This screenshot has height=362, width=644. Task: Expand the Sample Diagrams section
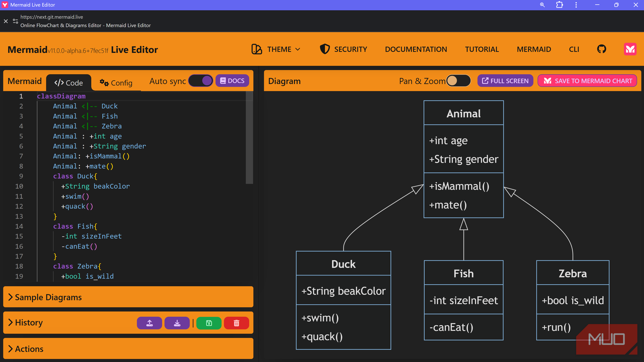coord(128,297)
